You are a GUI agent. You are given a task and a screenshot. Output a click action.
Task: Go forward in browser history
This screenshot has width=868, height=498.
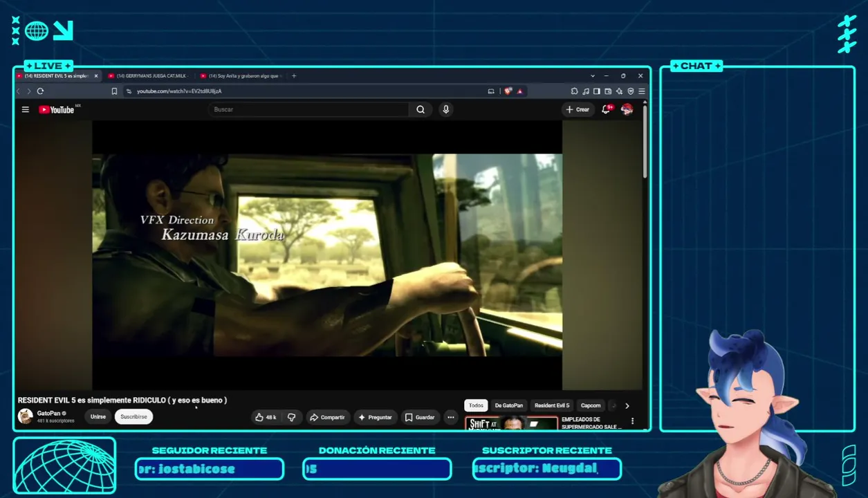tap(28, 91)
